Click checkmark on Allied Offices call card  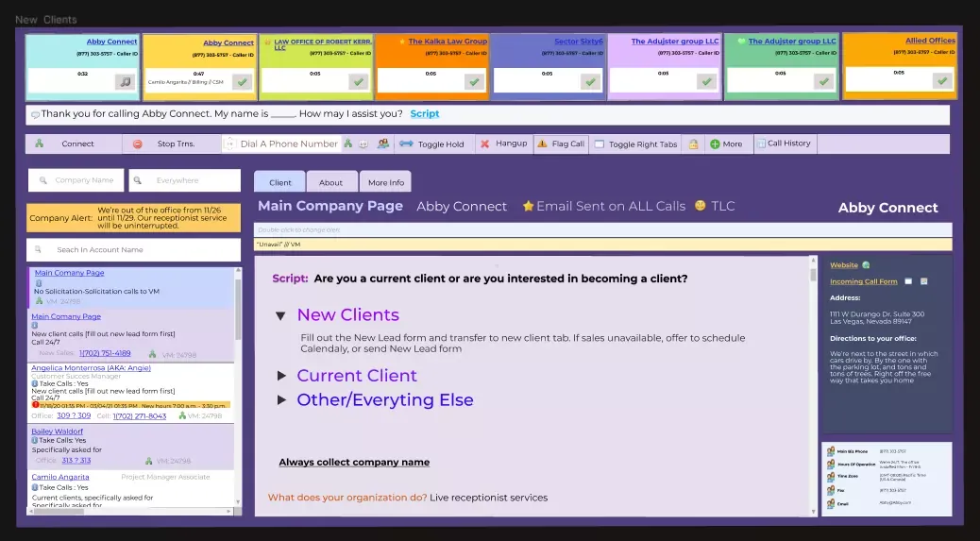click(942, 80)
